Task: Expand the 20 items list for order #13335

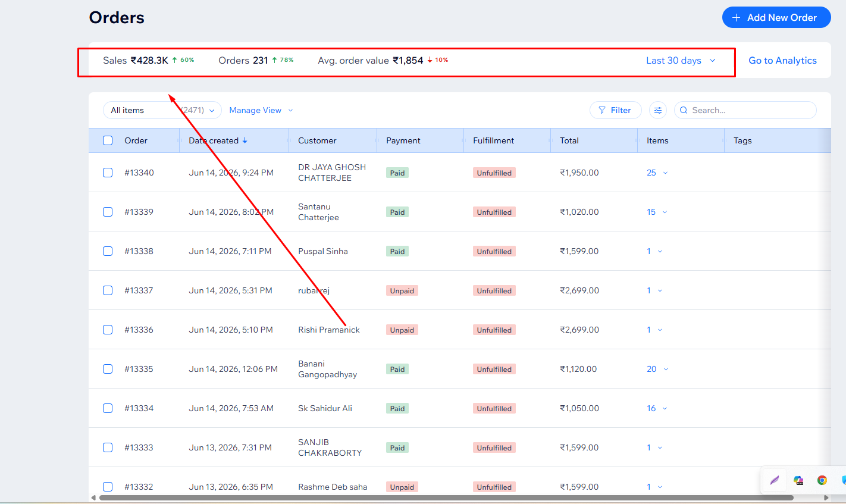Action: (657, 369)
